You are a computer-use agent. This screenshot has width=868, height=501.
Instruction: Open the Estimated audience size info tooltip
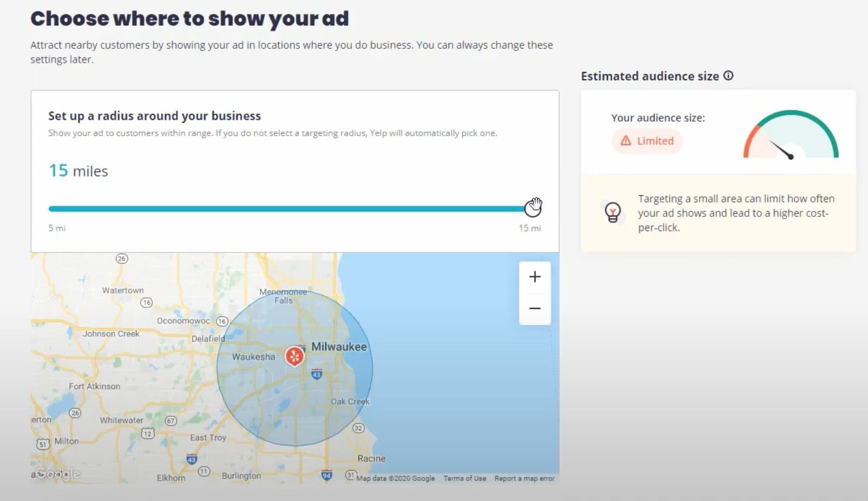pos(729,76)
